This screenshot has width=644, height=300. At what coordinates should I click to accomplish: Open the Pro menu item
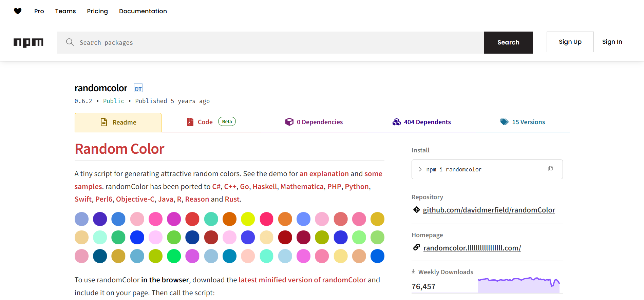[39, 11]
